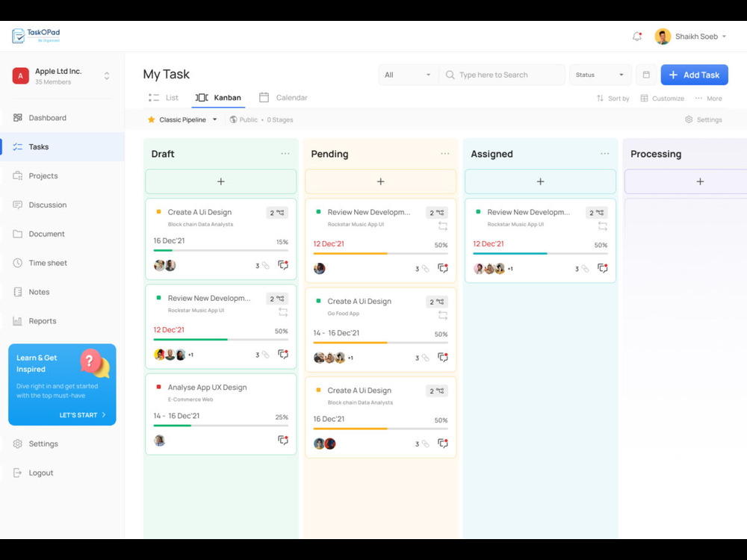Click Sort by
This screenshot has width=747, height=560.
613,99
